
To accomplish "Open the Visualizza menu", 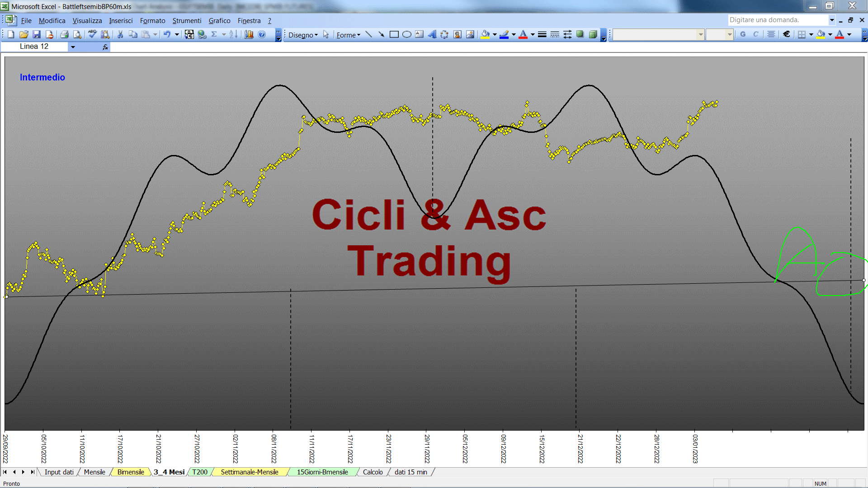I will (87, 20).
